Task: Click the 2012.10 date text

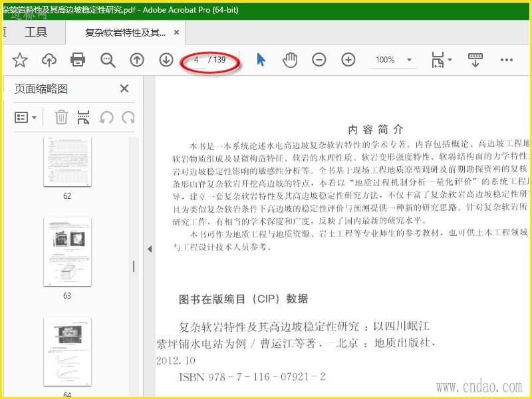Action: [176, 360]
